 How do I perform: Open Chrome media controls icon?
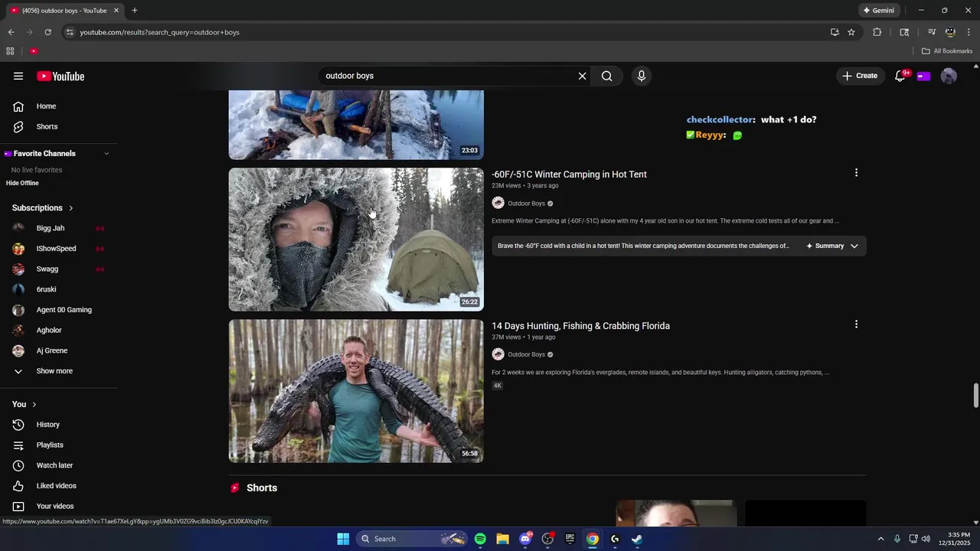932,32
